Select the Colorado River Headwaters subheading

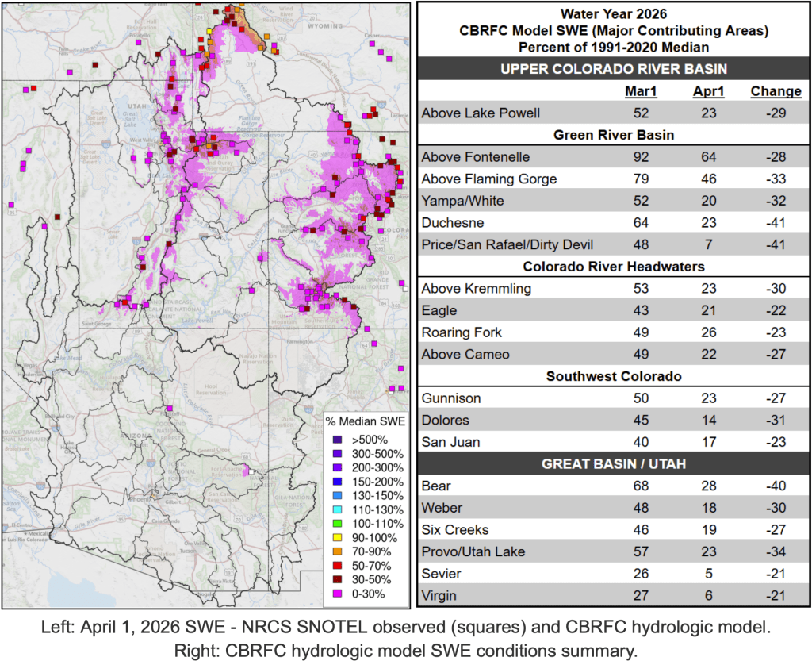(613, 267)
